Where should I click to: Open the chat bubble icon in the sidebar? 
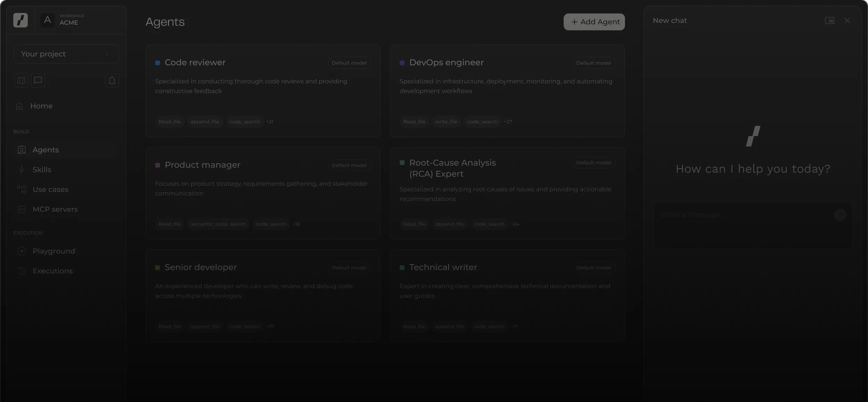(38, 81)
